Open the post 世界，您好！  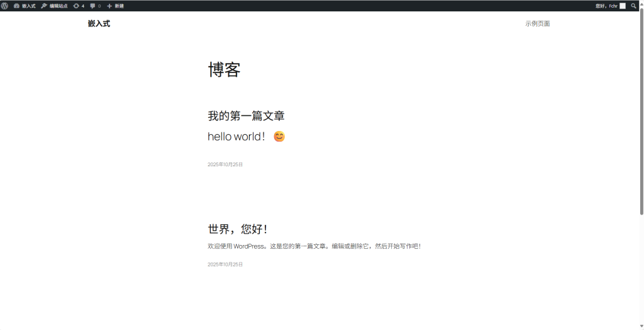(x=238, y=229)
